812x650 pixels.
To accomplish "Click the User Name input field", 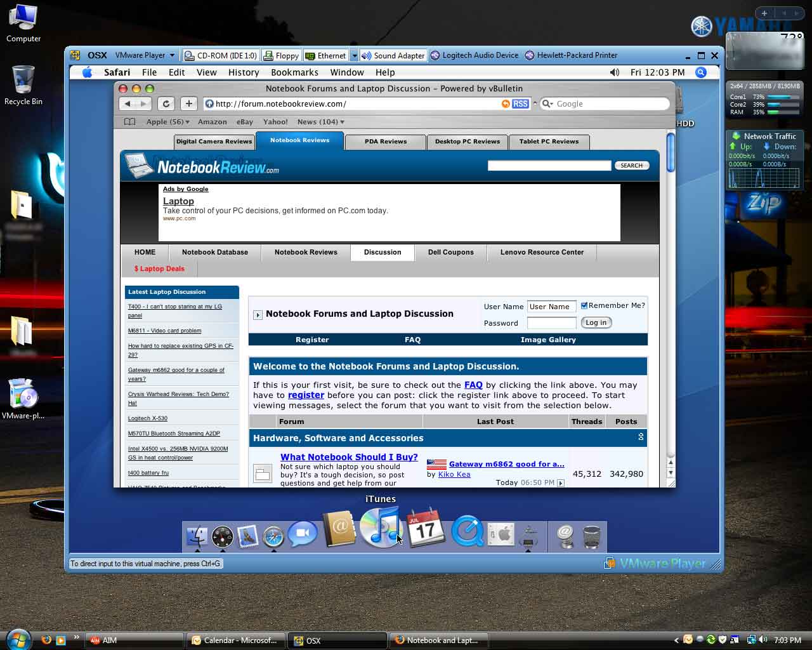I will [551, 307].
